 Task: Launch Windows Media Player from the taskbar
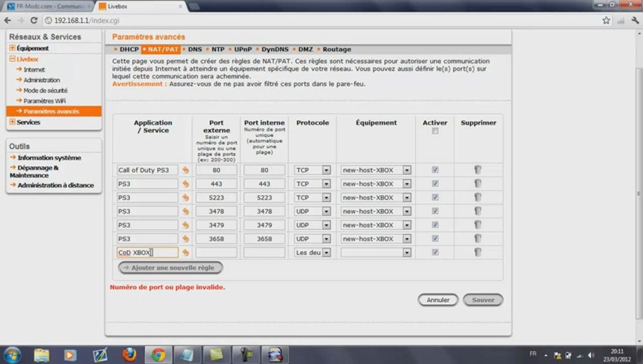71,355
